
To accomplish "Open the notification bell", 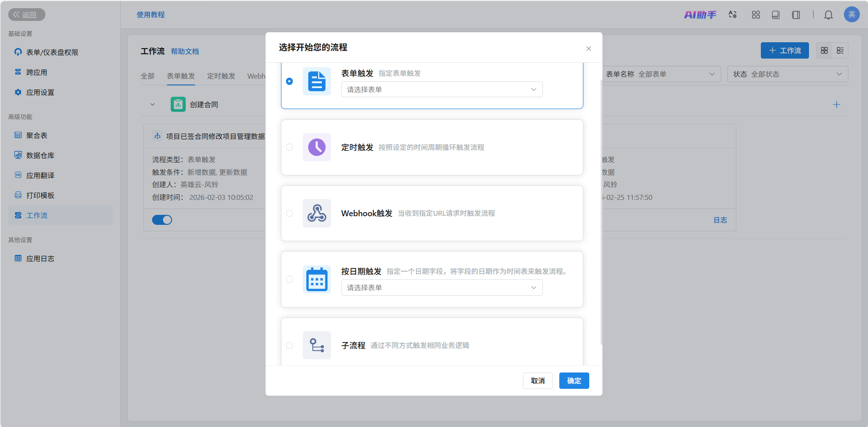I will 828,15.
